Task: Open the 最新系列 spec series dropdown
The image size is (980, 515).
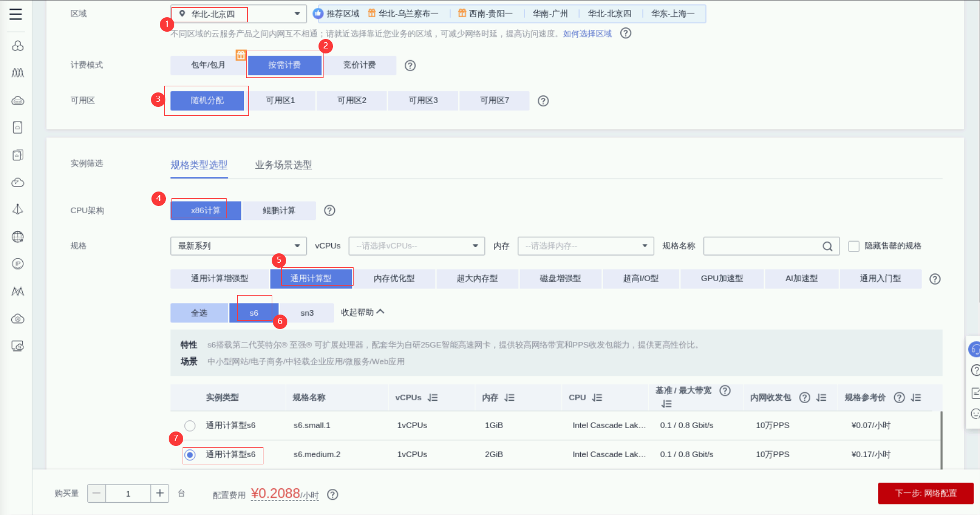Action: click(238, 246)
